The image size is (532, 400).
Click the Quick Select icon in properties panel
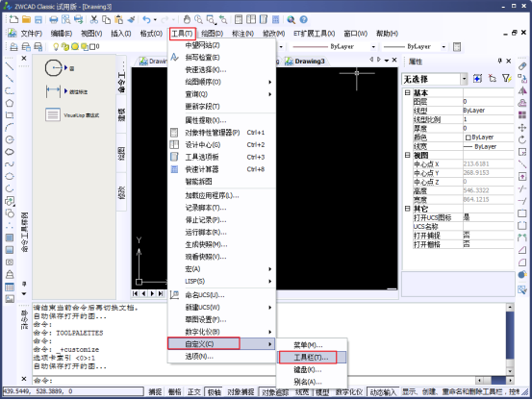tap(507, 79)
